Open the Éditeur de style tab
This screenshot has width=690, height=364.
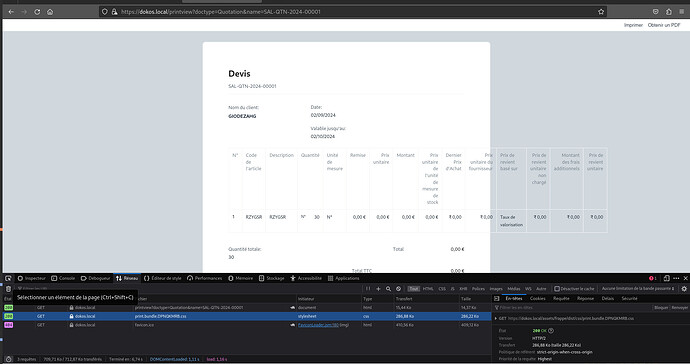(x=162, y=278)
